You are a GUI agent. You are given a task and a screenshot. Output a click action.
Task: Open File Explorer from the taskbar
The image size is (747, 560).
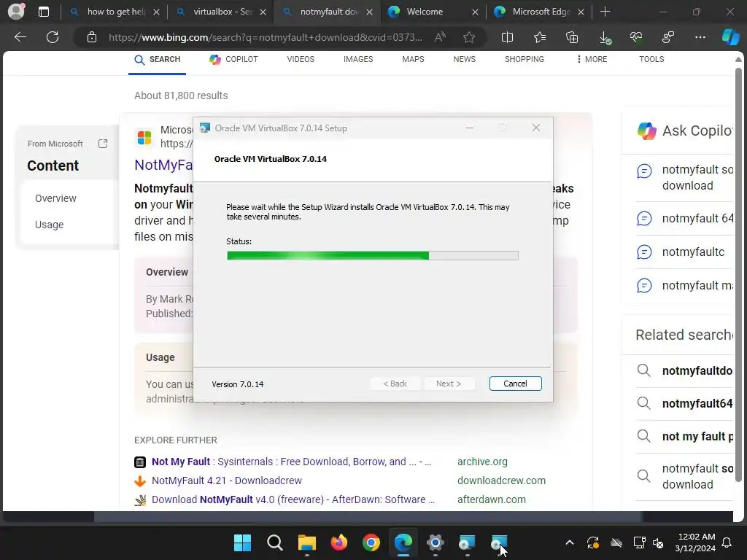pyautogui.click(x=307, y=542)
